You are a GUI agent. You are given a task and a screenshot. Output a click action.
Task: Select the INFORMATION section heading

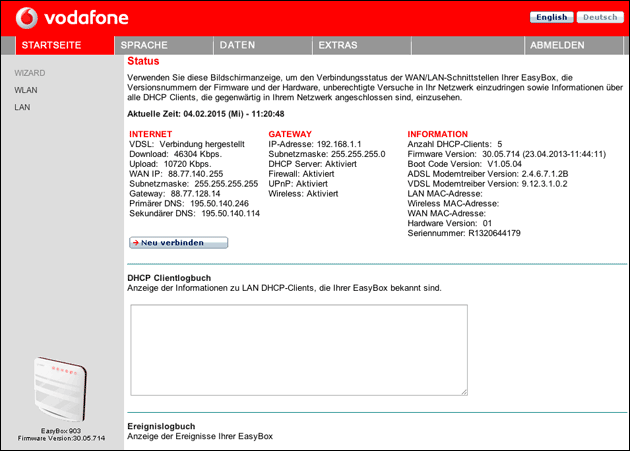click(438, 134)
